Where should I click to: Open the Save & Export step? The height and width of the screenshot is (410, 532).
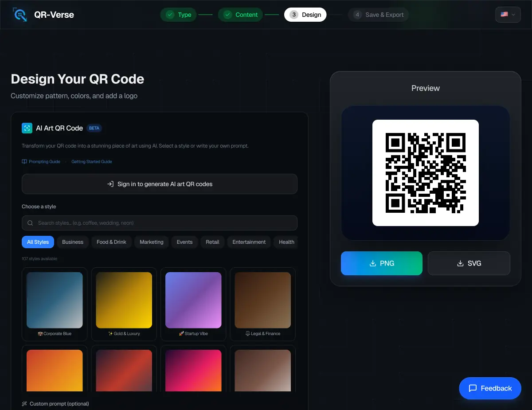click(x=379, y=14)
